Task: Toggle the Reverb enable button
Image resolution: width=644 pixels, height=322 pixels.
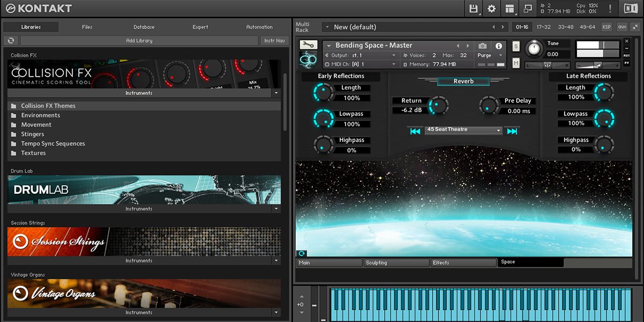Action: [463, 82]
